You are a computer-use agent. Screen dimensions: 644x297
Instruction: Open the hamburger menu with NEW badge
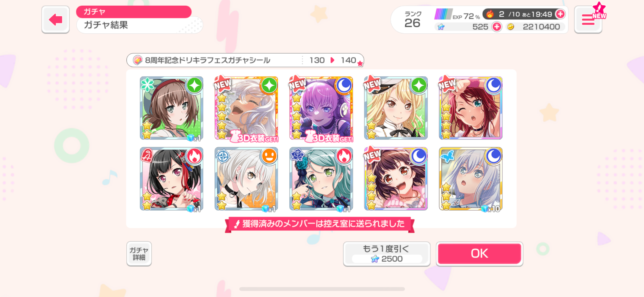tap(588, 19)
